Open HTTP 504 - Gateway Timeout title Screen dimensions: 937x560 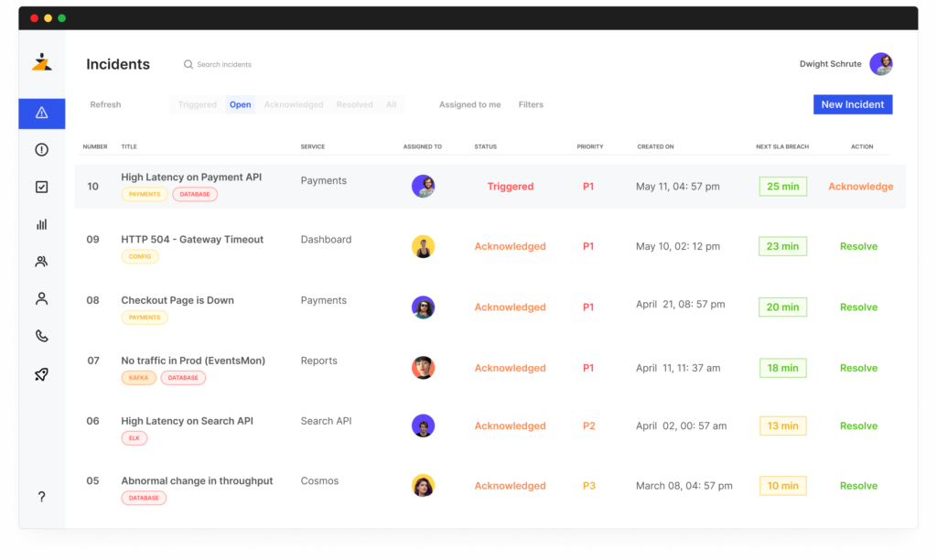[x=192, y=239]
